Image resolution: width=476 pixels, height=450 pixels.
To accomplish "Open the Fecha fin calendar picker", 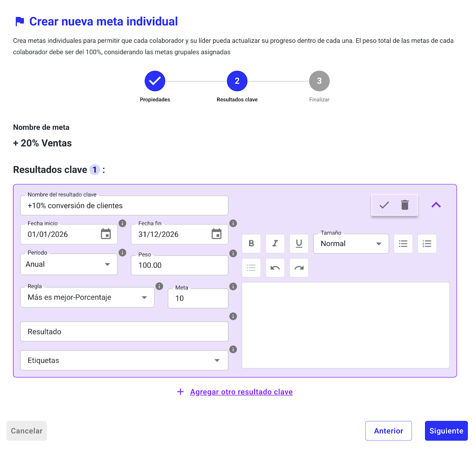I will [x=216, y=234].
